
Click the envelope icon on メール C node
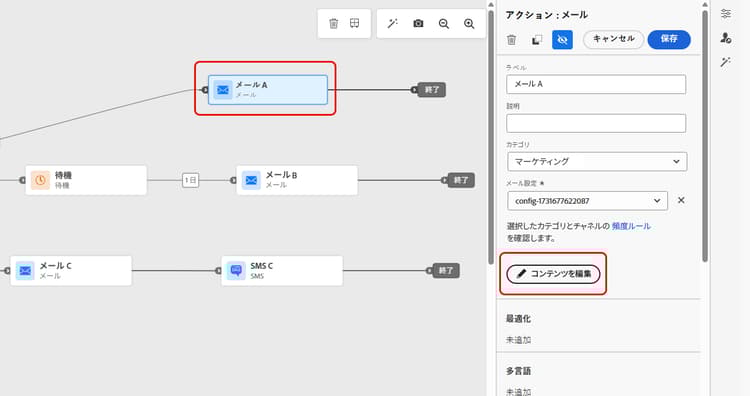25,271
